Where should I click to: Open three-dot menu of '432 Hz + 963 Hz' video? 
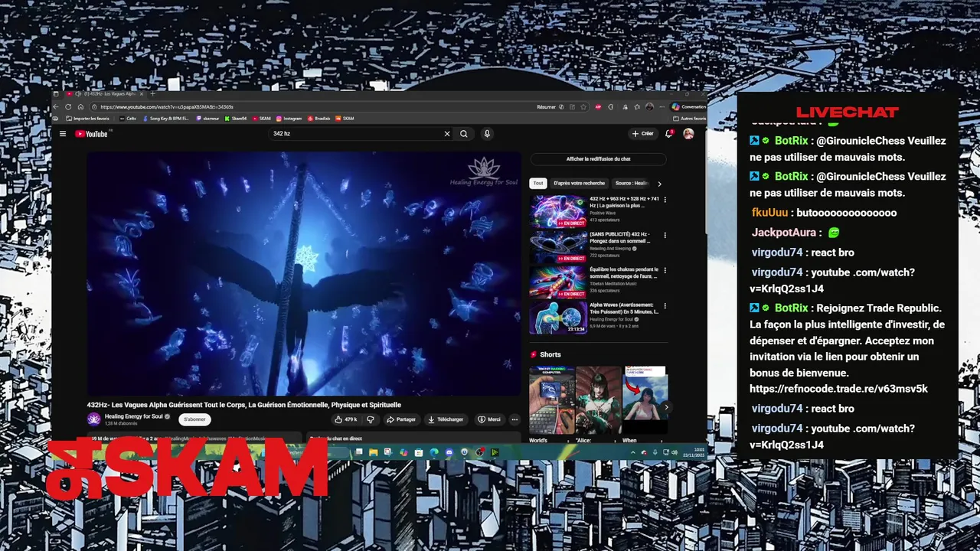[665, 200]
